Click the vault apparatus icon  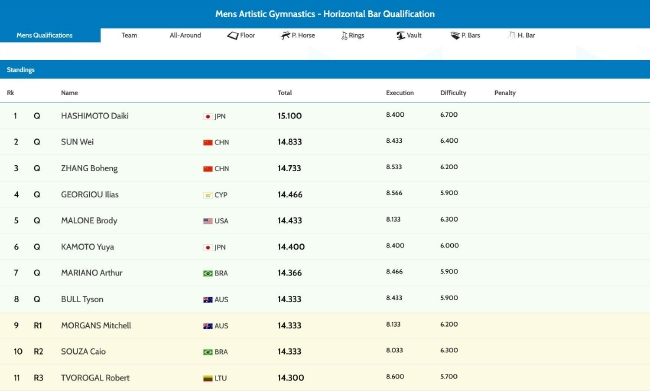click(400, 36)
